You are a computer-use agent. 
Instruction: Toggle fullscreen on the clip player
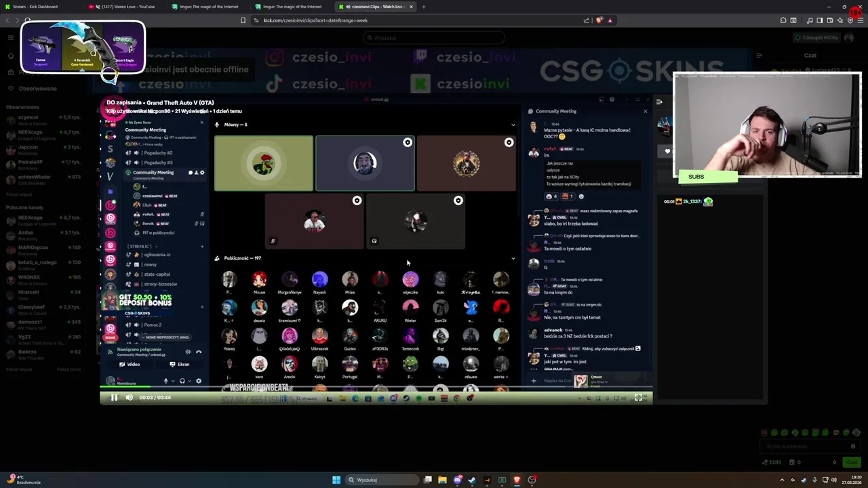638,398
